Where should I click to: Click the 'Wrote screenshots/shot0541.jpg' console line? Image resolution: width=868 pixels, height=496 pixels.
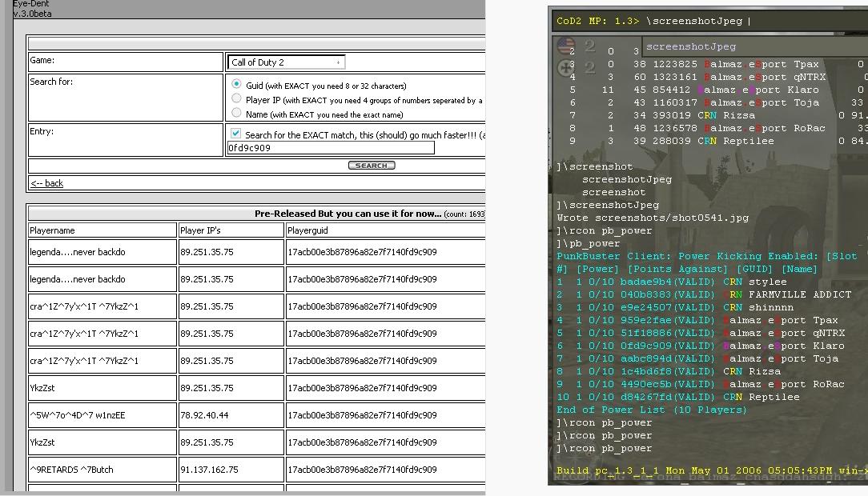[653, 218]
